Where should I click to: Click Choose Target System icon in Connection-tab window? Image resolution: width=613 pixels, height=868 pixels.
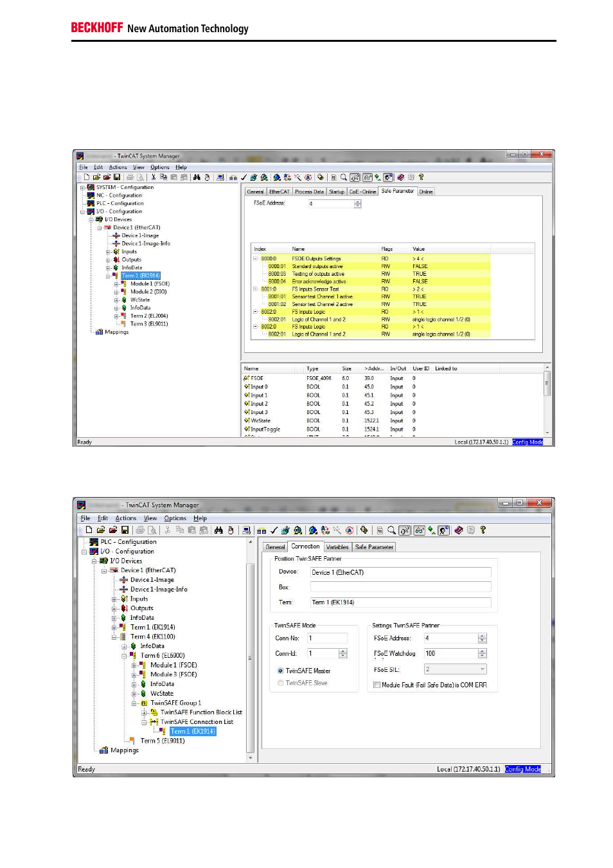[x=245, y=530]
